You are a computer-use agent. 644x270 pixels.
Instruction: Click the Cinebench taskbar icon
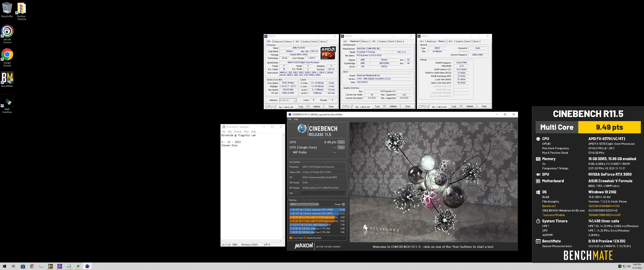click(87, 266)
